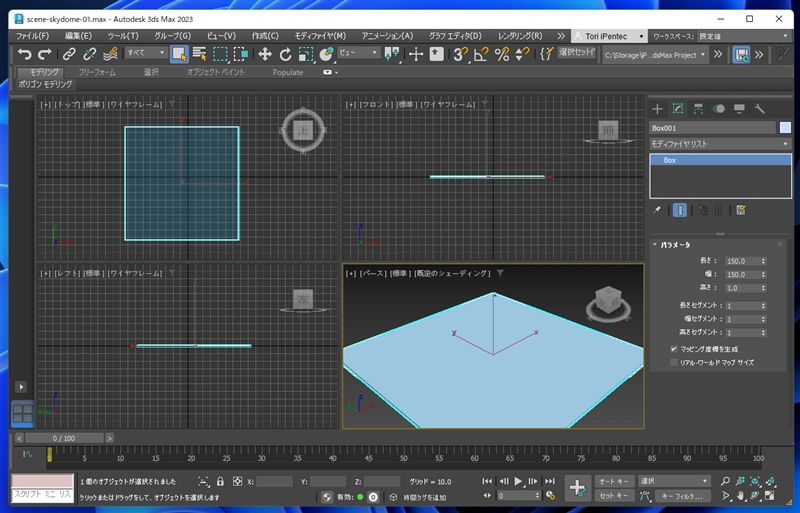Open the Display command panel tab

tap(739, 109)
